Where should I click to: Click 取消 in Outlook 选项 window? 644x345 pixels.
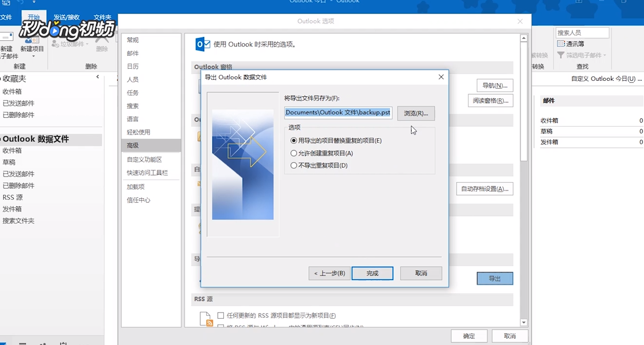tap(510, 336)
